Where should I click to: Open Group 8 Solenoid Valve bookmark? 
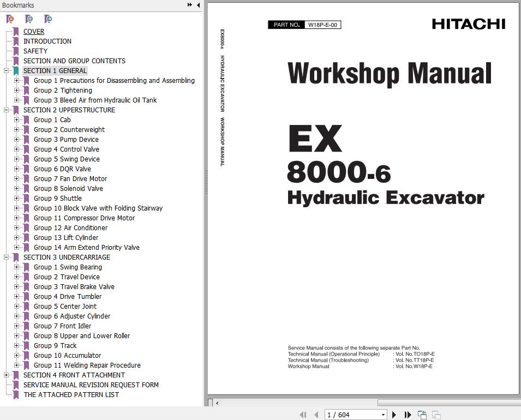[68, 188]
